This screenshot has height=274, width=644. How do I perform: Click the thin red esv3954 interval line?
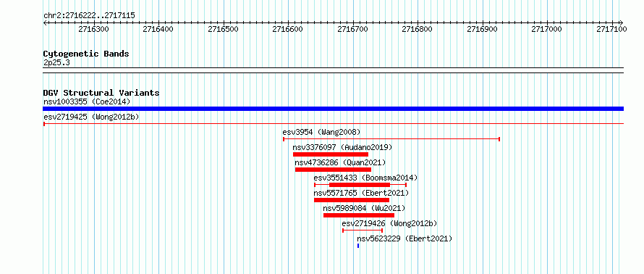click(391, 139)
